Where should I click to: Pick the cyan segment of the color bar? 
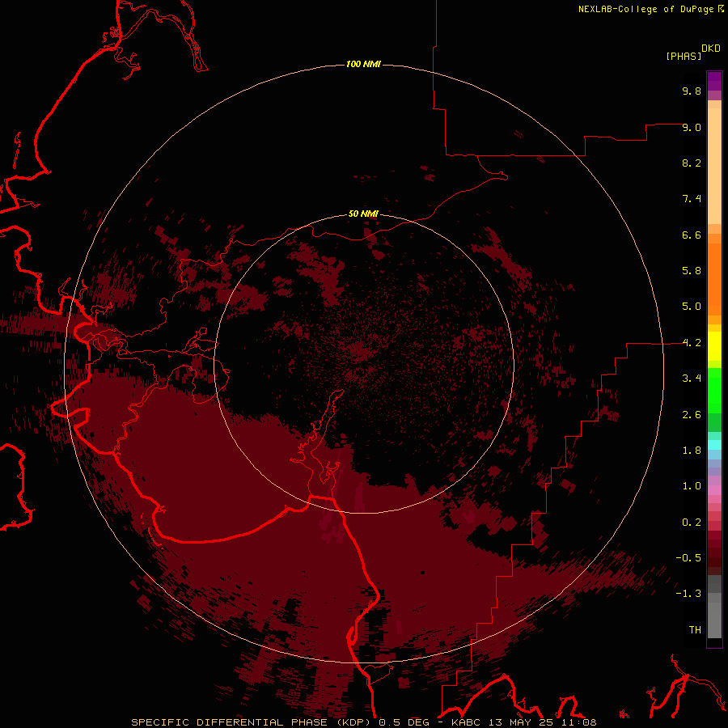[x=714, y=445]
